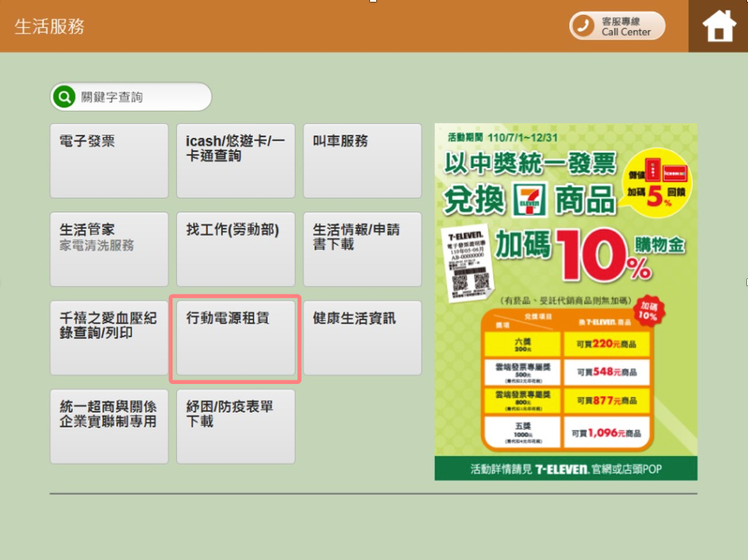
Task: Select the 叫車服務 tile
Action: point(362,160)
